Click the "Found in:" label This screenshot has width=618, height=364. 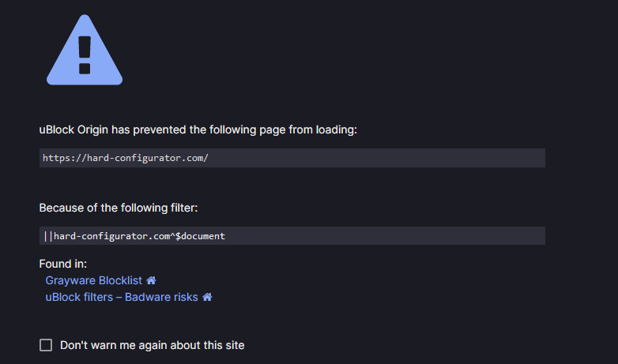pos(63,264)
